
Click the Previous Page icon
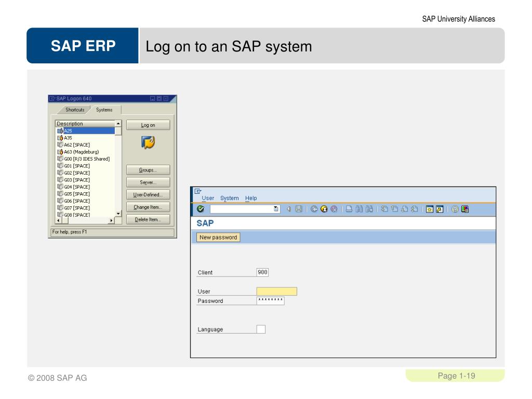394,209
